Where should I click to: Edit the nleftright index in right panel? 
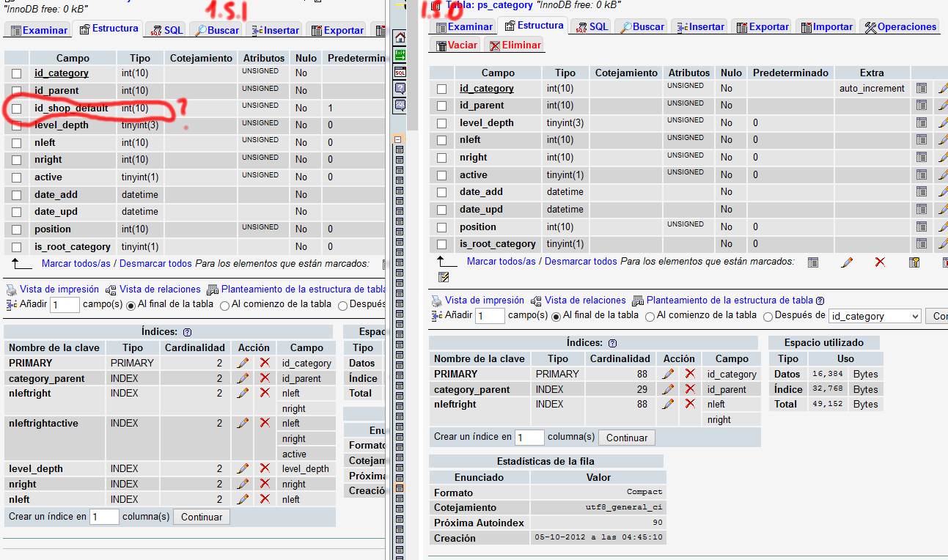pyautogui.click(x=668, y=404)
